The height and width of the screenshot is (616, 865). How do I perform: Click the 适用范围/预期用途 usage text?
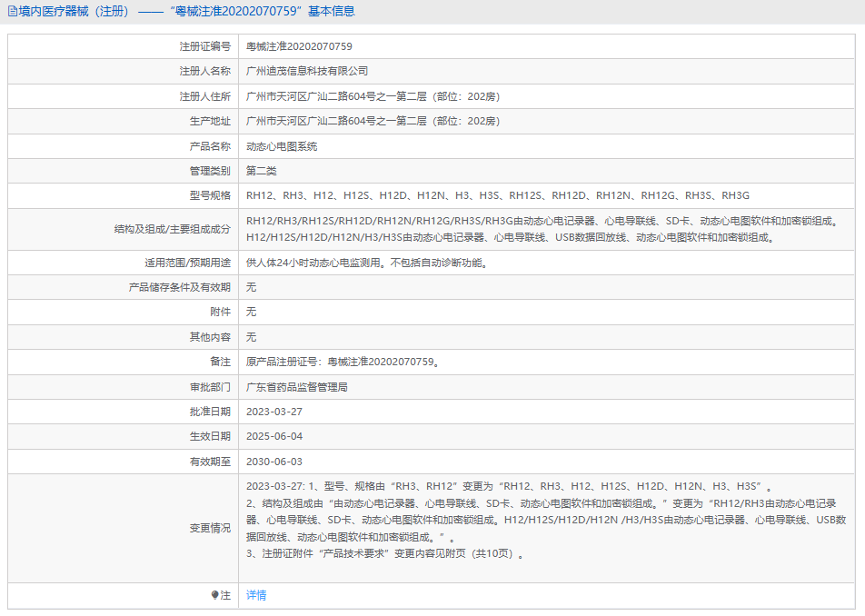(x=372, y=263)
